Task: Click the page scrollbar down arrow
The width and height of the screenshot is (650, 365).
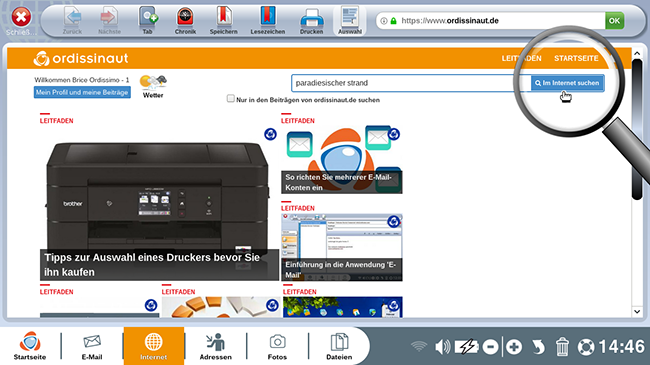Action: point(637,311)
